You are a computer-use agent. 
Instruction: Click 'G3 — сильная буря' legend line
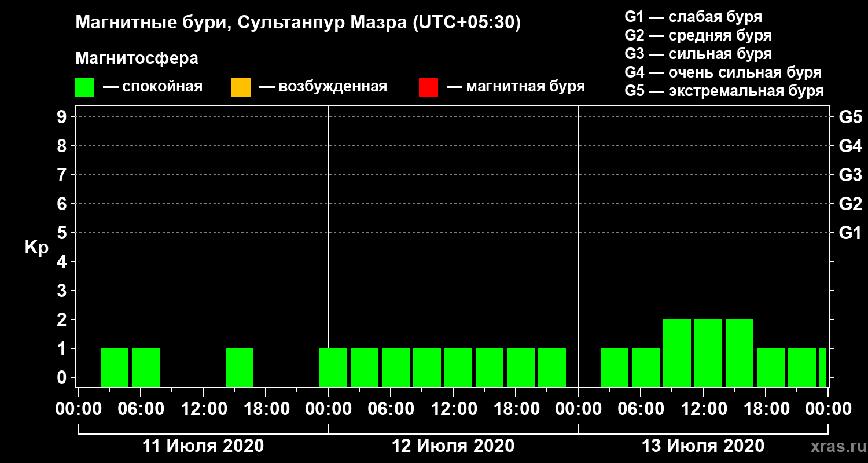click(698, 54)
